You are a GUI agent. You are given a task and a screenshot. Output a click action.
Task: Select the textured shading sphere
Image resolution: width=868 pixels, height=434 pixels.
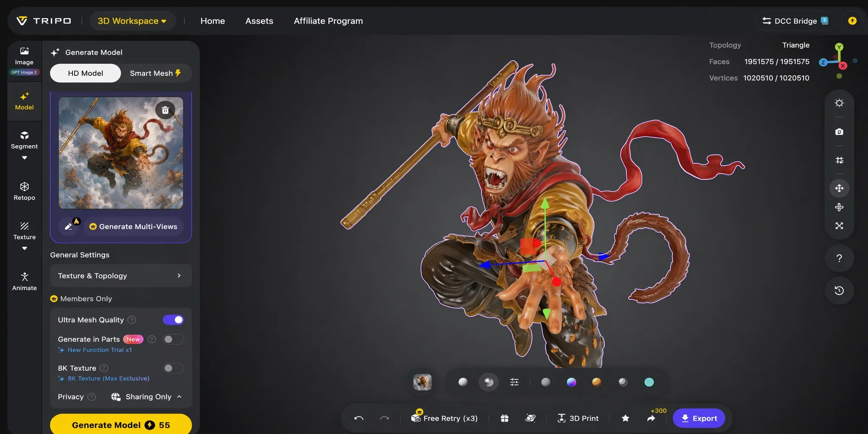[489, 382]
